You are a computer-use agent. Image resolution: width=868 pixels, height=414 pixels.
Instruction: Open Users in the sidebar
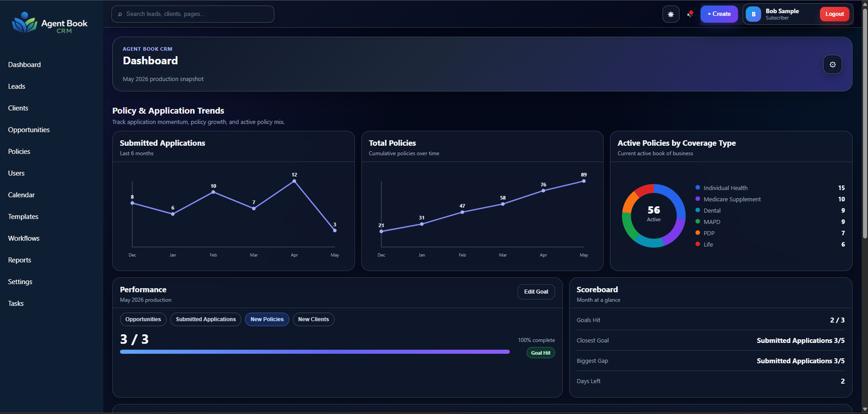[16, 173]
